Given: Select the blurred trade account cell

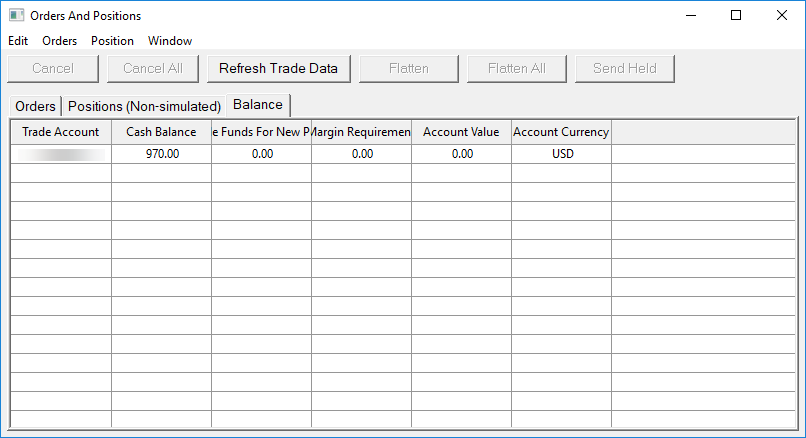Looking at the screenshot, I should [61, 154].
